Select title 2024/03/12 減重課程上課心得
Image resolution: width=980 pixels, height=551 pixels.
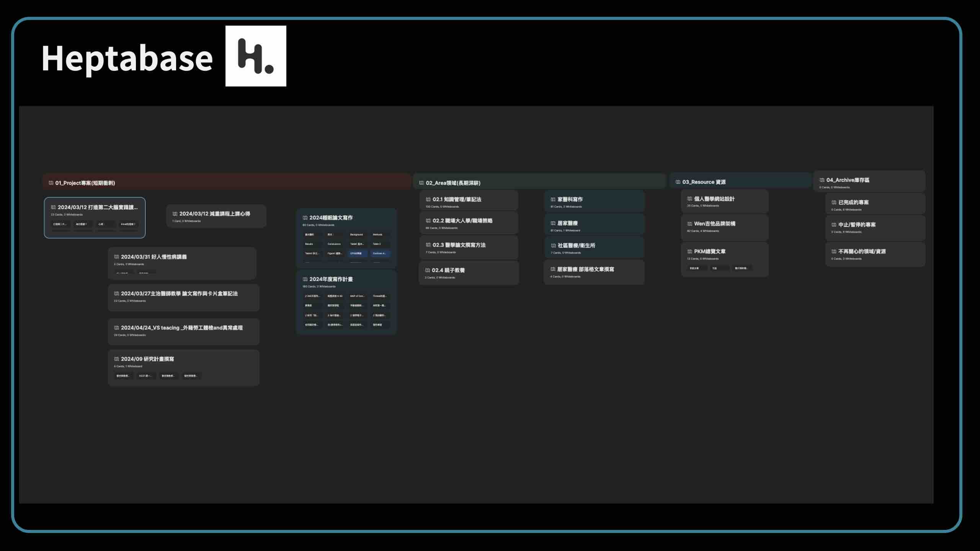coord(215,214)
